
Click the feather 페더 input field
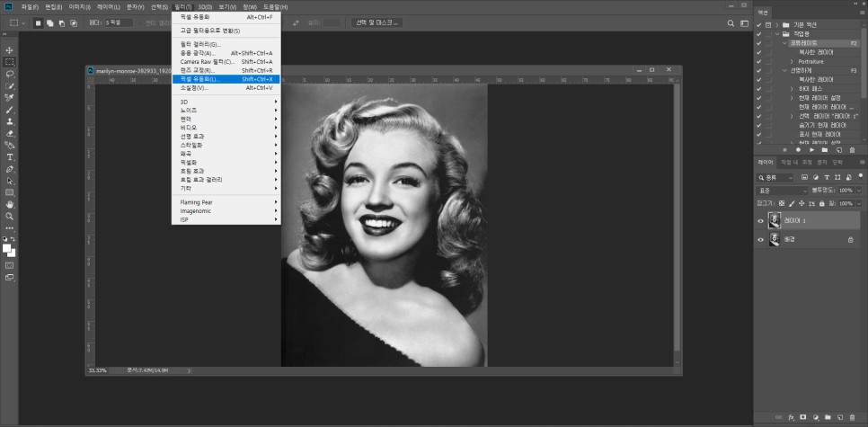[118, 23]
